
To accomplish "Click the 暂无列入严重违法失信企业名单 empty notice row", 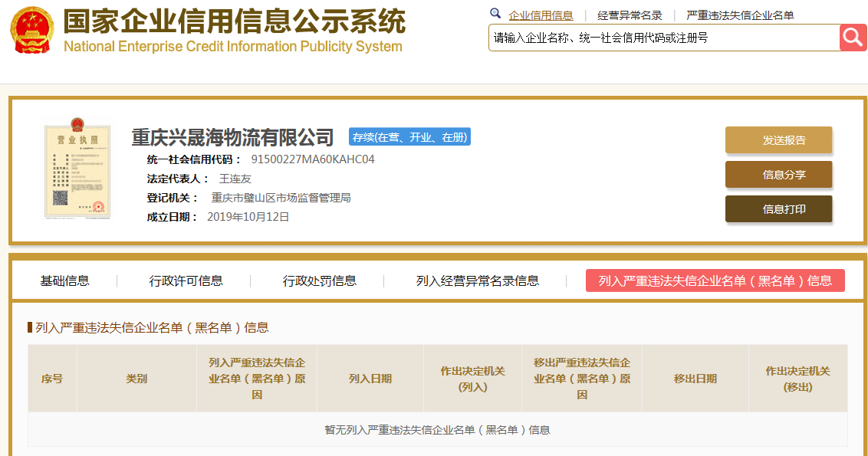I will point(437,429).
